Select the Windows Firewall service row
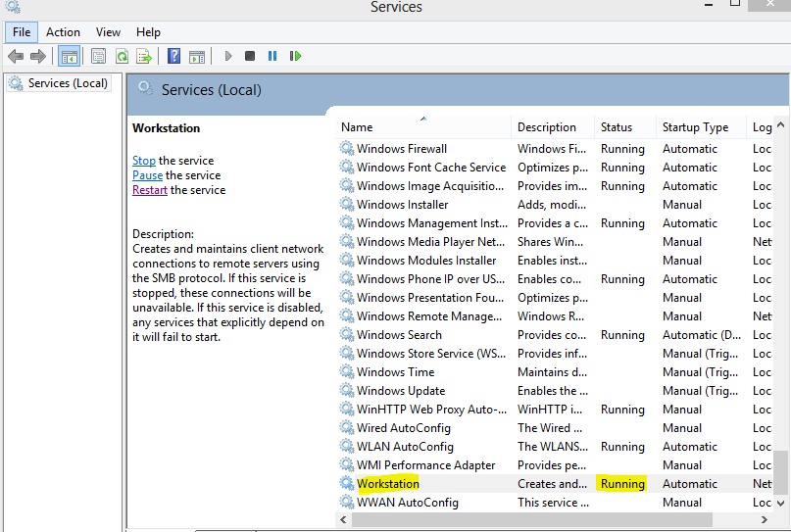The width and height of the screenshot is (791, 532). click(x=554, y=148)
